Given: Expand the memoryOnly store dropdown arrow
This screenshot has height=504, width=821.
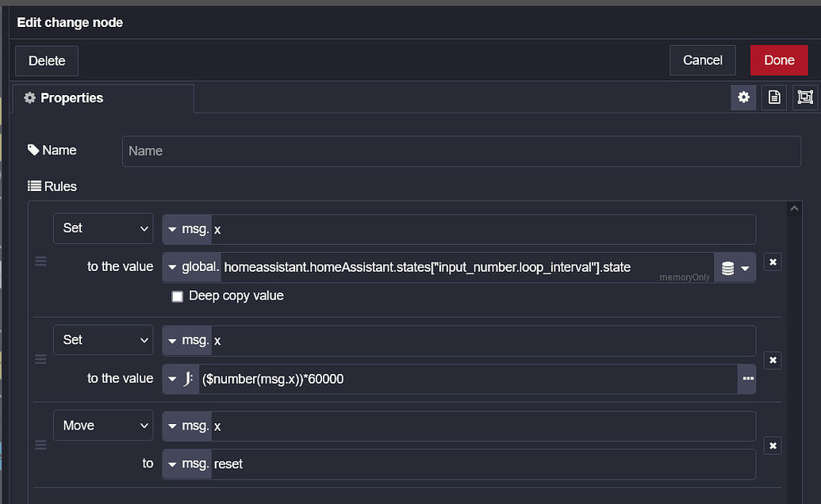Looking at the screenshot, I should coord(744,267).
